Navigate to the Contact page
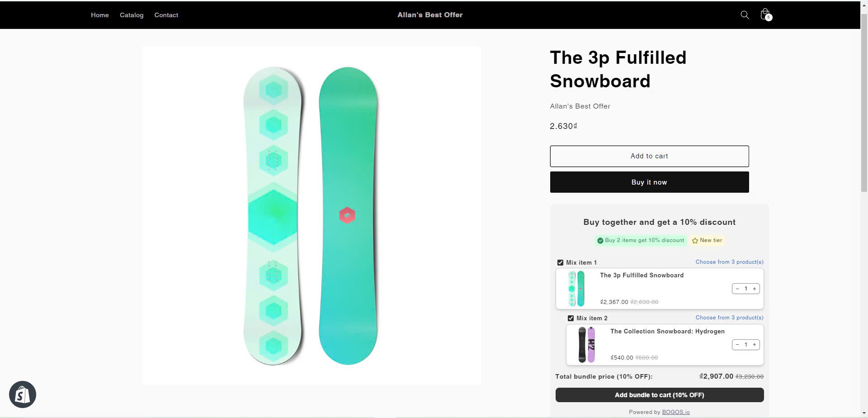 166,15
